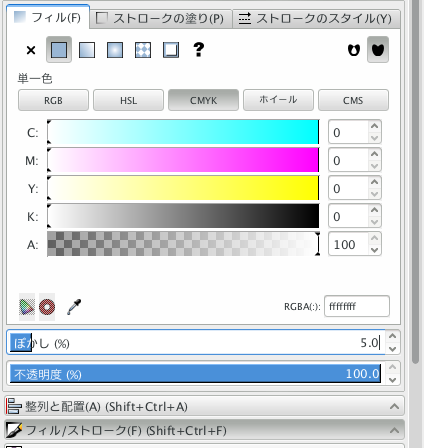This screenshot has height=448, width=424.
Task: Click the RGBA hex field ffffffff
Action: click(357, 306)
